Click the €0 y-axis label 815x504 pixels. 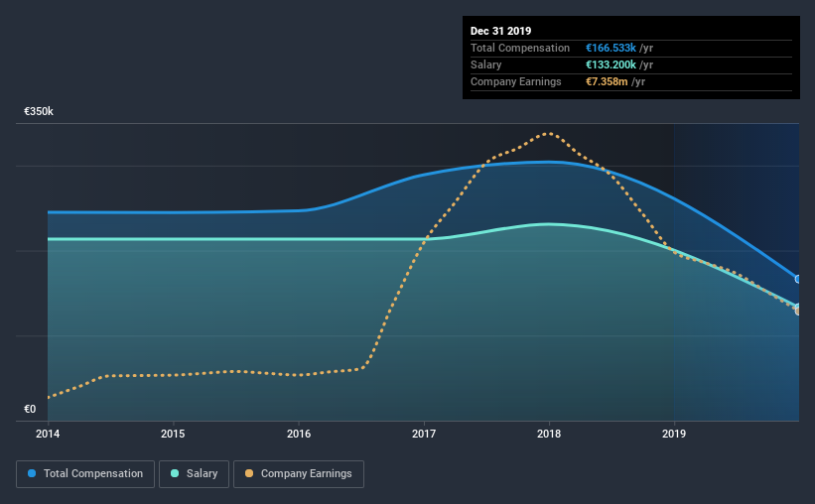coord(30,409)
